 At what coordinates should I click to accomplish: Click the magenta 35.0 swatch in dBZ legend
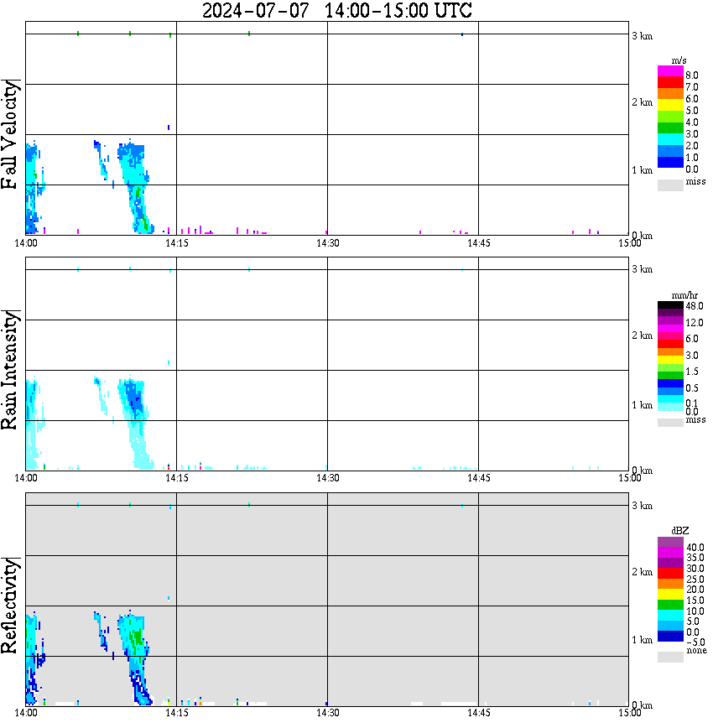pos(670,553)
